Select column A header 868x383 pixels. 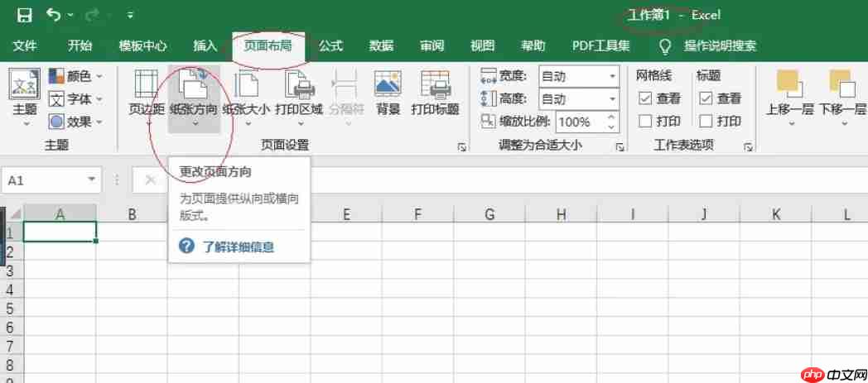(60, 214)
